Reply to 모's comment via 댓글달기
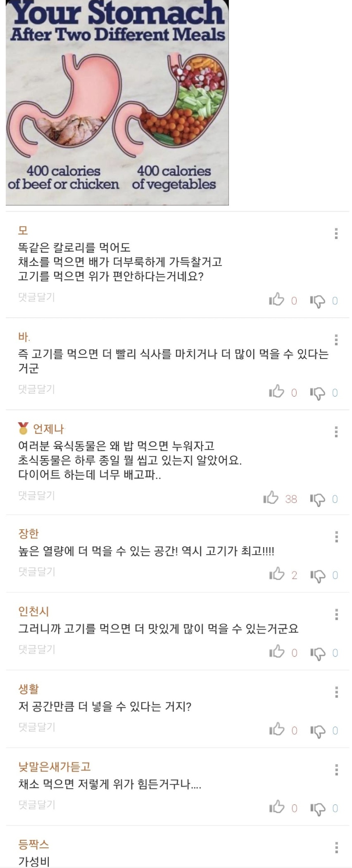 [x=36, y=297]
